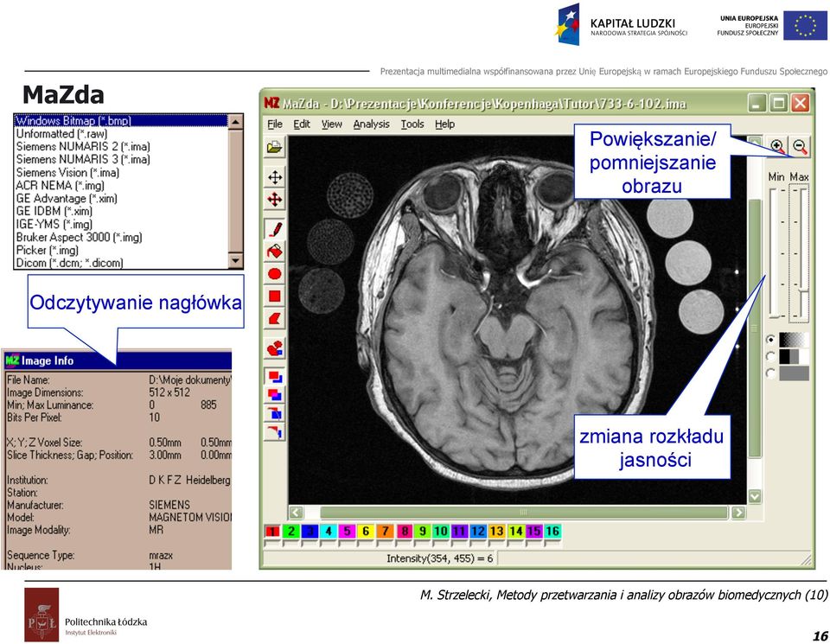Select orange ROI color swatch 7
830x644 pixels.
tap(385, 531)
